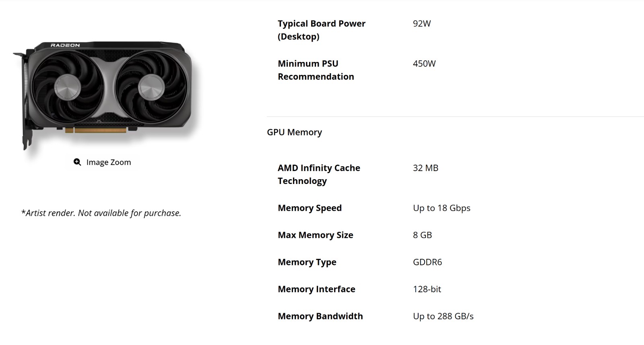Click the AMD Infinity Cache Technology label

point(319,174)
